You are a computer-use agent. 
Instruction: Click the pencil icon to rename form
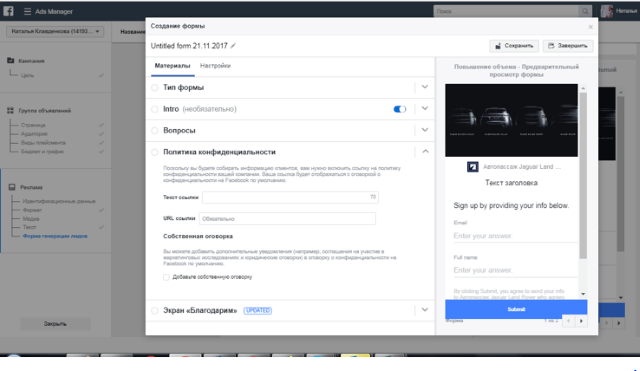[x=233, y=46]
